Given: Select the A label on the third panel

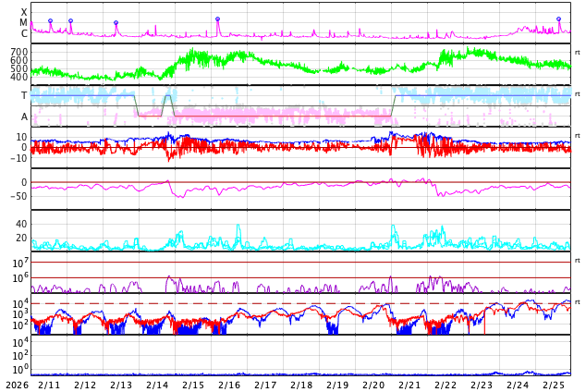Looking at the screenshot, I should point(24,116).
